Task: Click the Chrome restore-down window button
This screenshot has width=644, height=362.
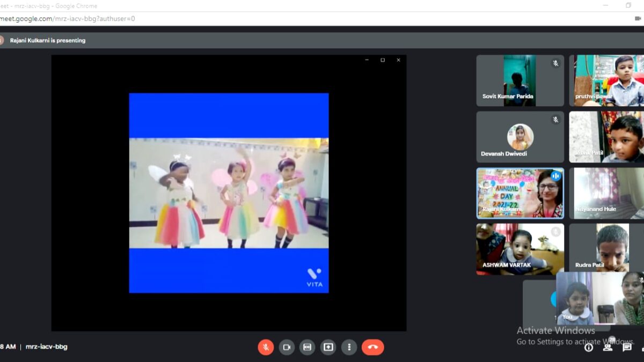Action: [628, 5]
